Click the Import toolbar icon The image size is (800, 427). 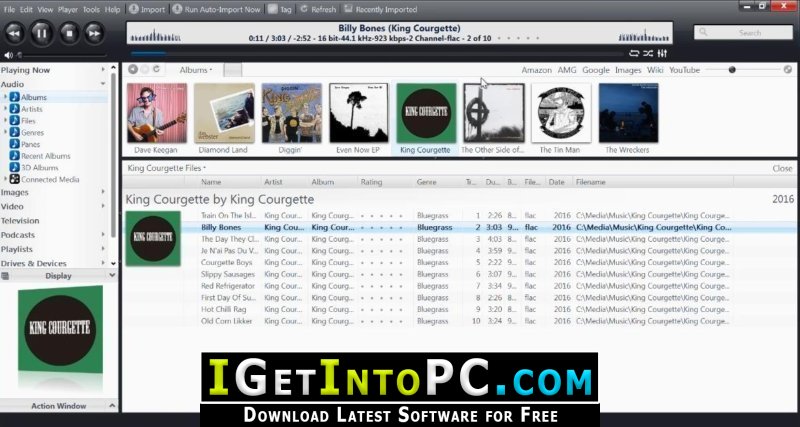[x=147, y=9]
